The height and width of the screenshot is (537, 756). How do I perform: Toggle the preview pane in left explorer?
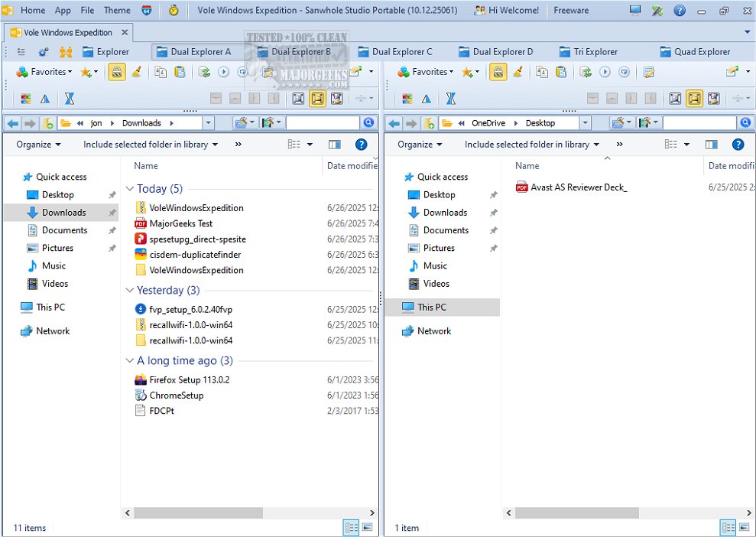click(334, 145)
